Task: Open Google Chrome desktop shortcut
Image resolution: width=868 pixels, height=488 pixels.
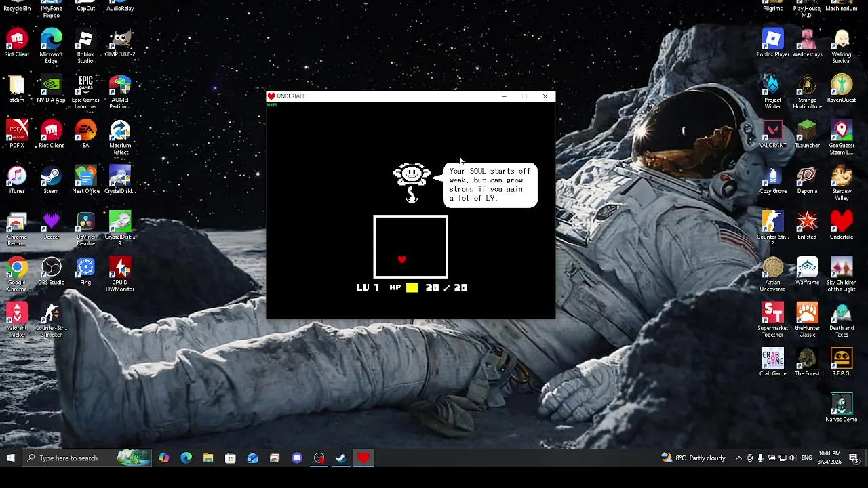Action: tap(17, 274)
